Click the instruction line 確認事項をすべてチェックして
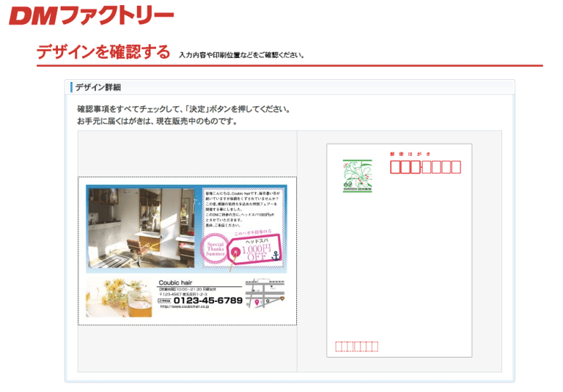The image size is (563, 392). coord(184,109)
